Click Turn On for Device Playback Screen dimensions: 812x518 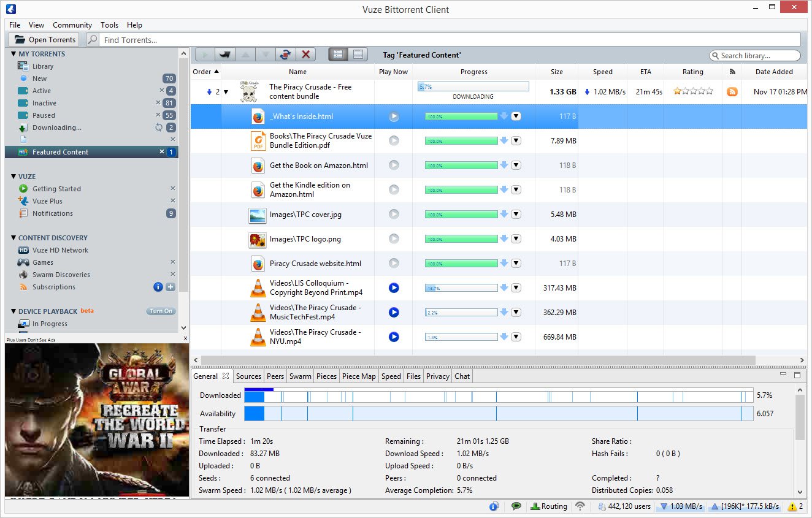point(161,311)
